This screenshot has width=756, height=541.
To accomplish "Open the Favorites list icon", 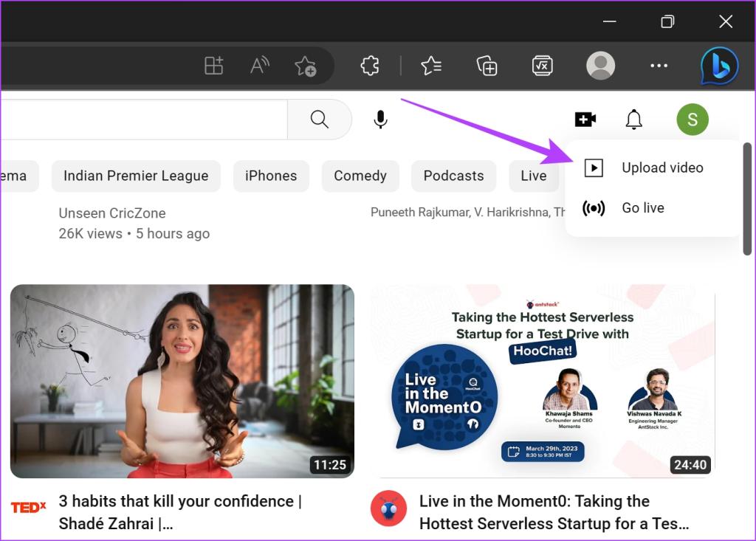I will pos(431,66).
